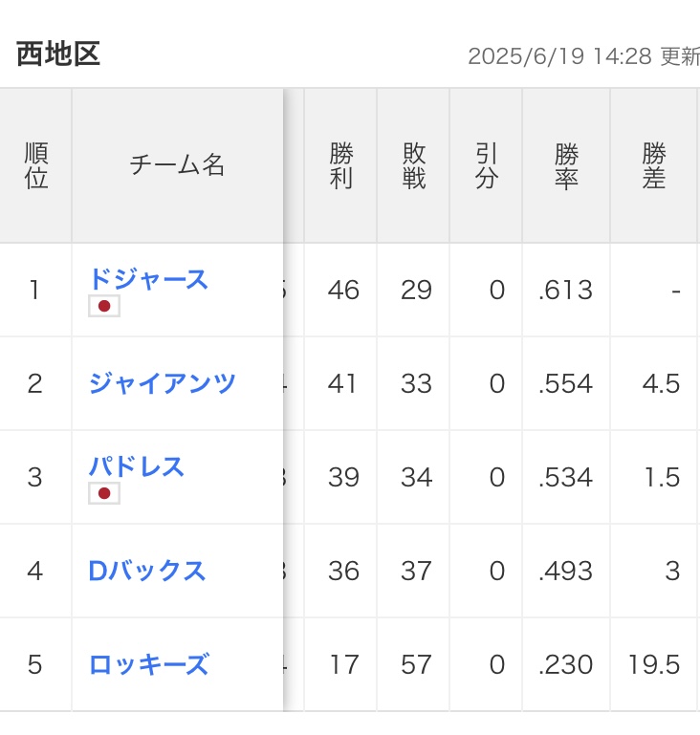
Task: Click the 順位 column header
Action: pyautogui.click(x=35, y=165)
